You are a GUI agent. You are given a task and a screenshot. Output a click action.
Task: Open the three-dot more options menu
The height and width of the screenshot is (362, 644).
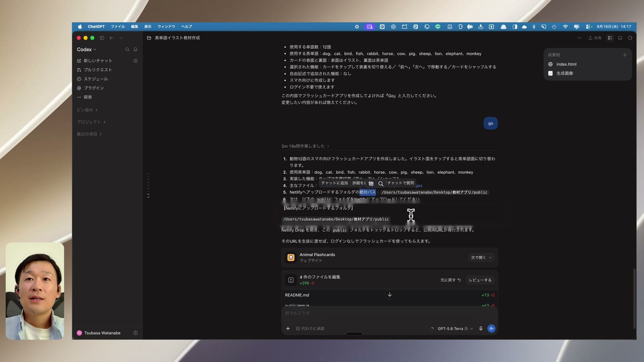579,38
